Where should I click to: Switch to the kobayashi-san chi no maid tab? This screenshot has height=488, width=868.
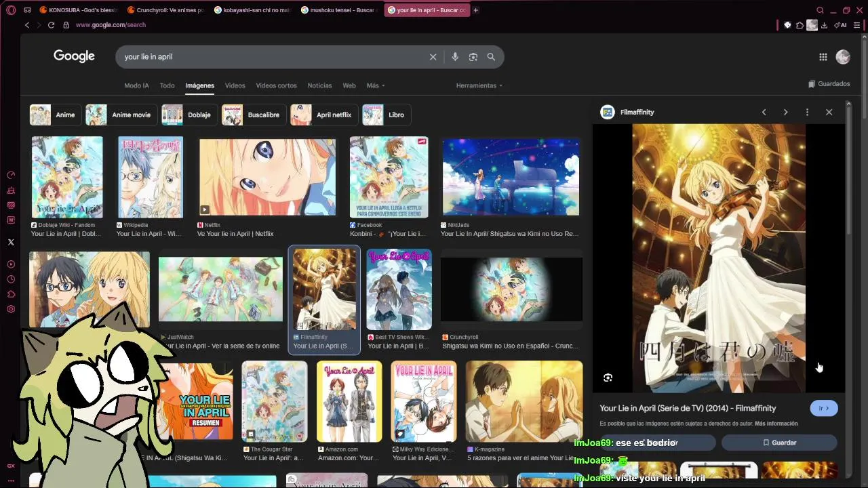pyautogui.click(x=252, y=10)
